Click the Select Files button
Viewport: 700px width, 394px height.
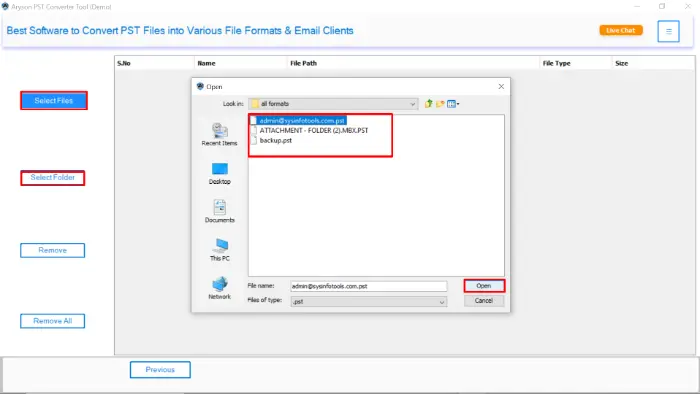tap(54, 100)
